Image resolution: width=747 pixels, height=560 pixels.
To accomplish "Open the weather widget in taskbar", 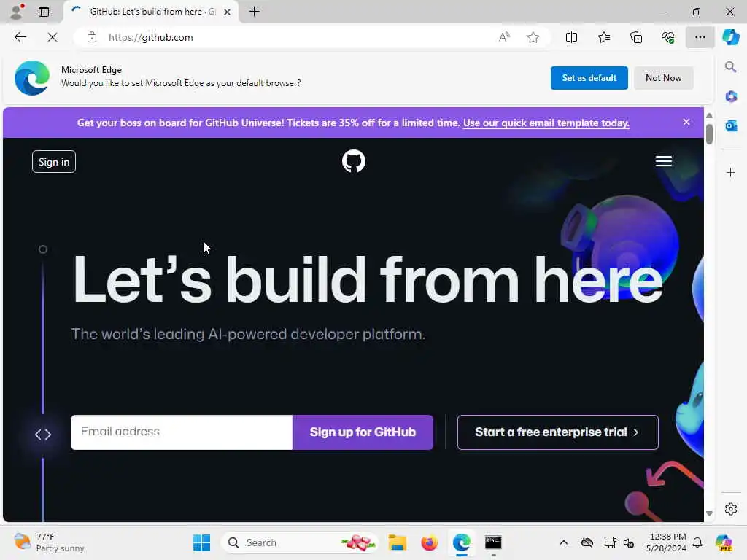I will coord(49,542).
